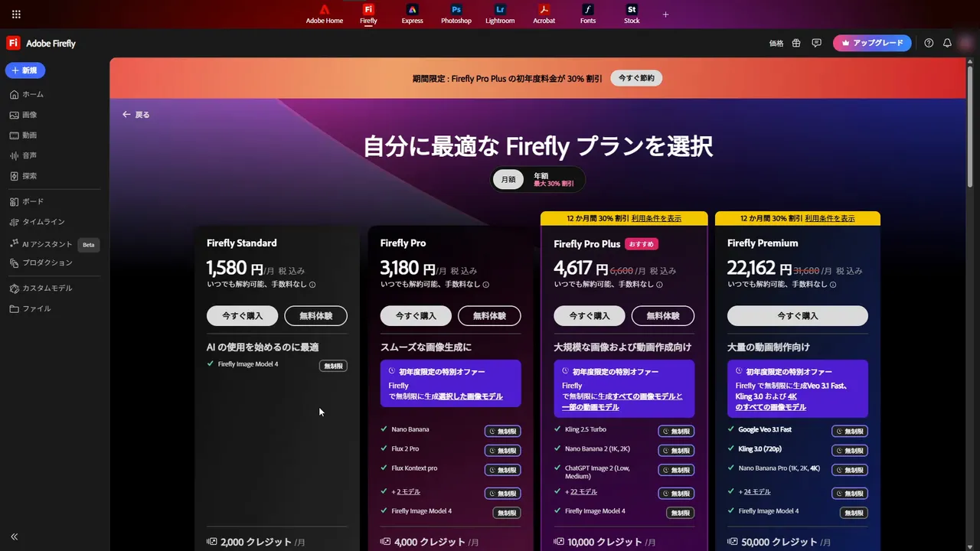980x551 pixels.
Task: Show info for Firefly Premium cancellation note
Action: (833, 285)
